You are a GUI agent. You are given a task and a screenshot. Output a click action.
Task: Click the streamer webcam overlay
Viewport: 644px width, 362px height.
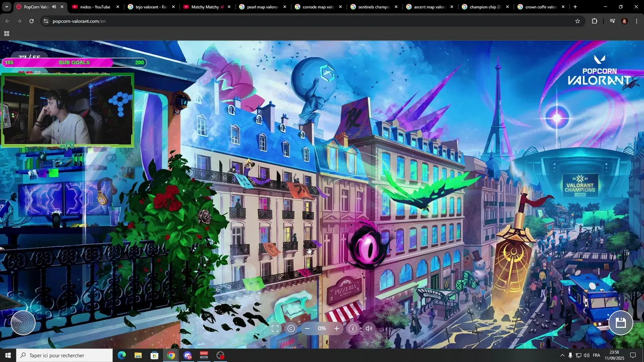[67, 110]
